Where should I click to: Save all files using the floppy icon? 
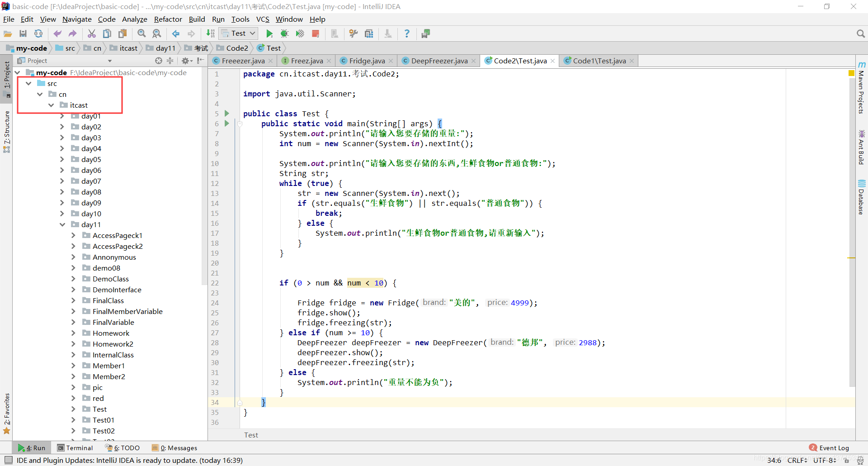click(x=23, y=33)
